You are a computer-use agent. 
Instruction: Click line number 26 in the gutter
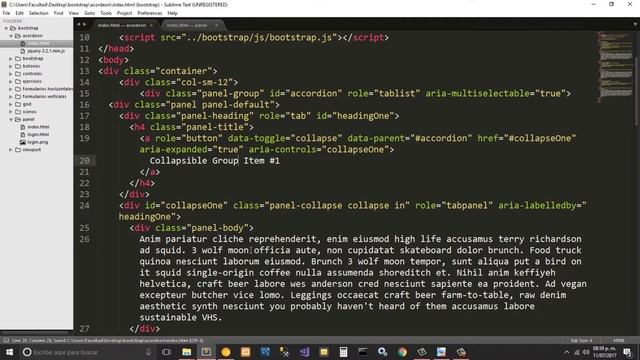pyautogui.click(x=84, y=239)
